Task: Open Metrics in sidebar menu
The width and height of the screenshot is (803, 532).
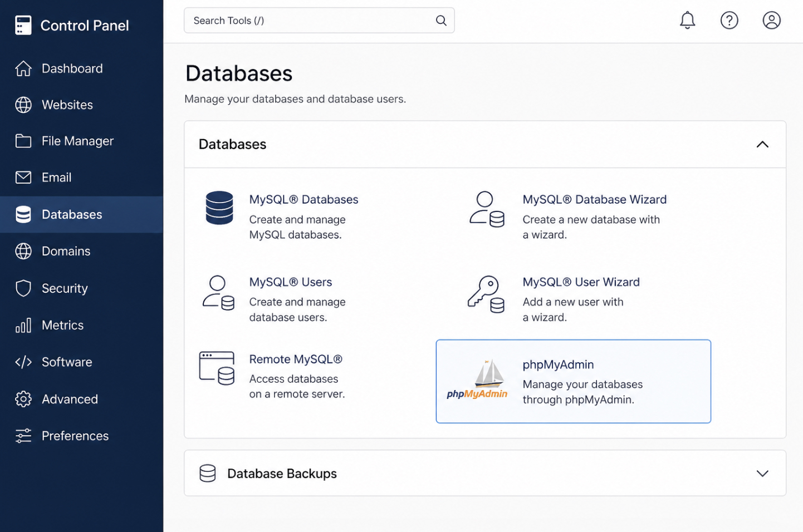Action: point(62,325)
